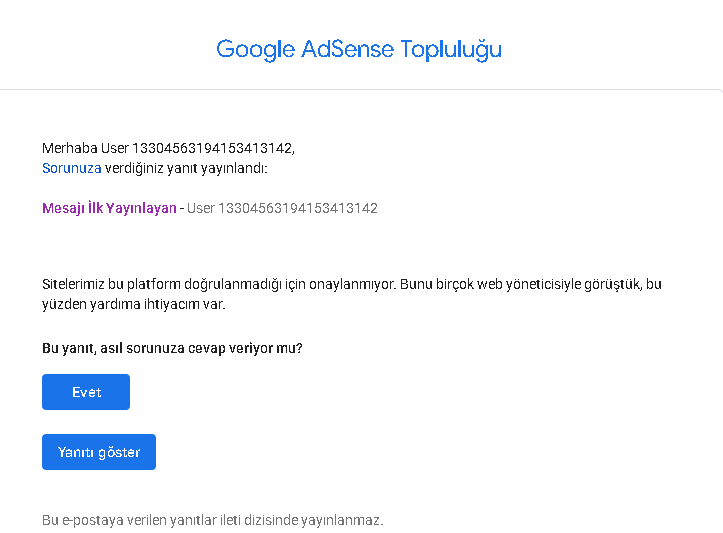Image resolution: width=723 pixels, height=533 pixels.
Task: Click the user ID number in the greeting
Action: pos(213,148)
